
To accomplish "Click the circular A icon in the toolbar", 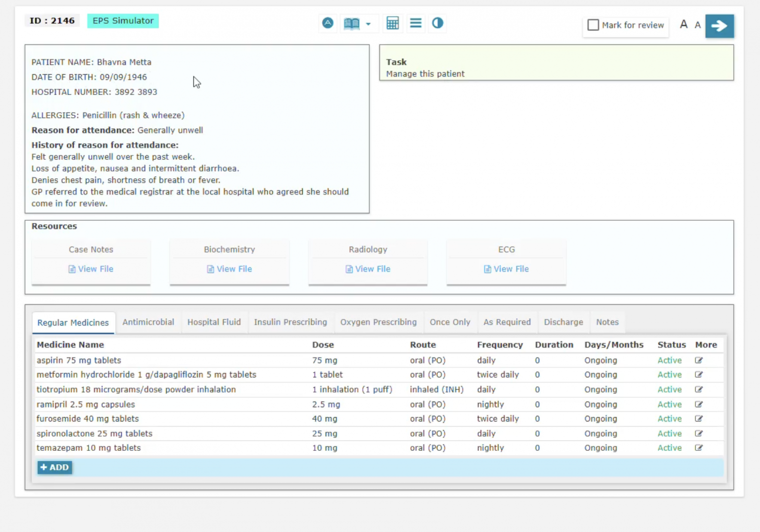I will tap(328, 23).
